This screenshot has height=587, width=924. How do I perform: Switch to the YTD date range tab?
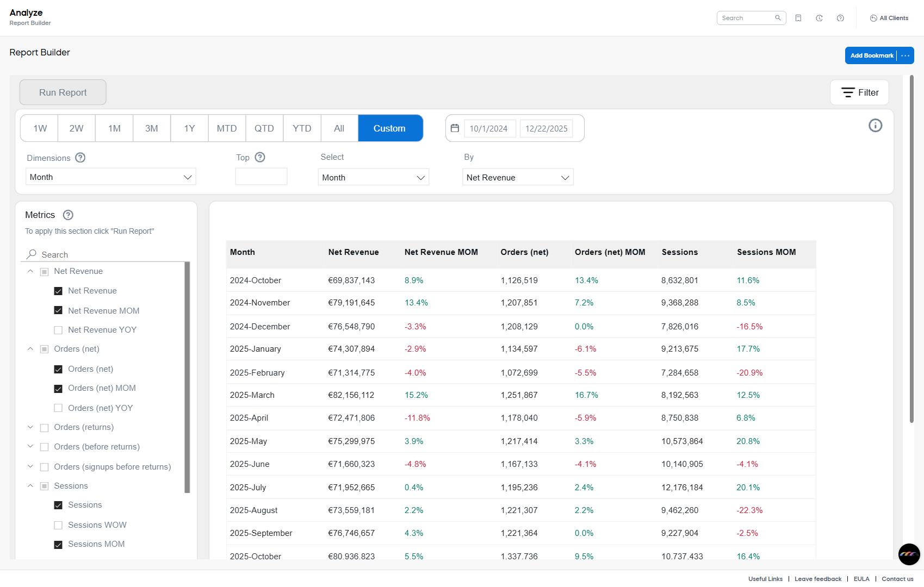tap(302, 128)
